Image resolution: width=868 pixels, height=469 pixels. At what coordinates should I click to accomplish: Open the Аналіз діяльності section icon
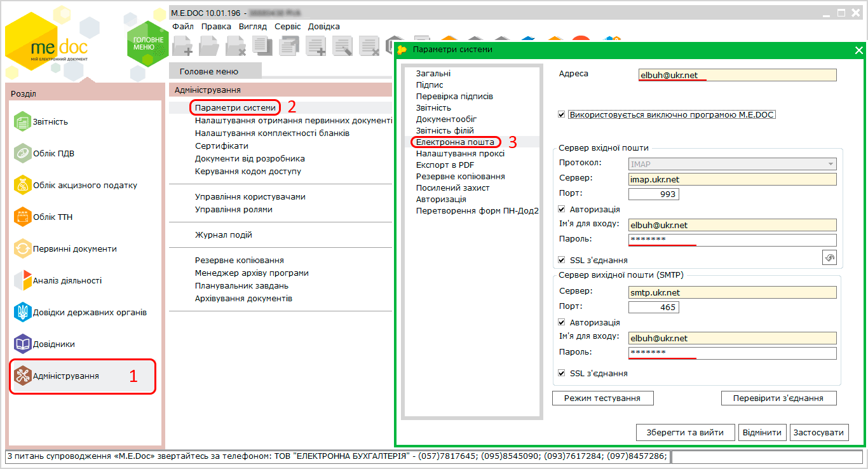tap(23, 280)
